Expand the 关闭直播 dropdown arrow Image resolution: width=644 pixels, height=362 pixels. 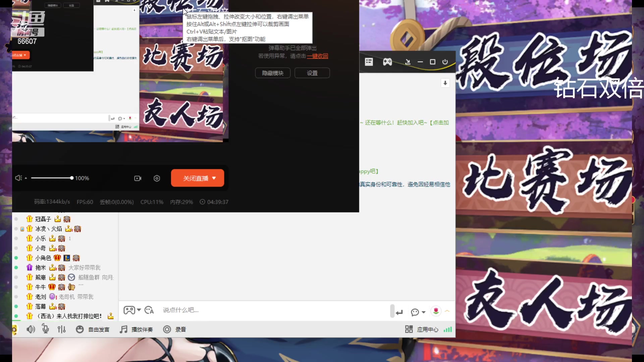pos(214,178)
